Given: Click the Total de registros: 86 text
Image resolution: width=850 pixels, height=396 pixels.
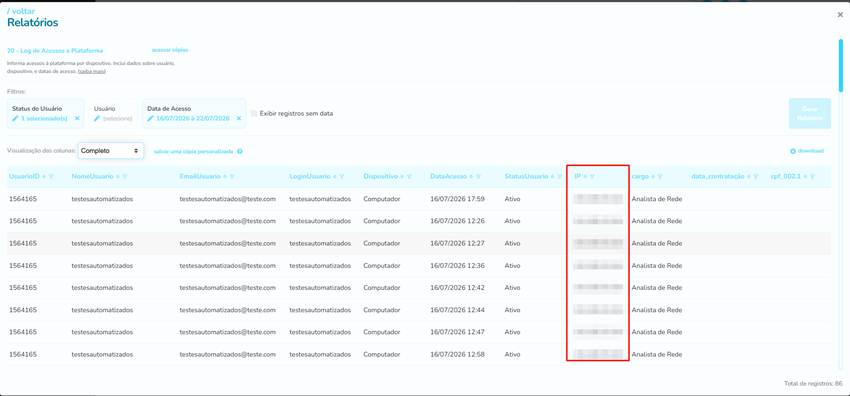Looking at the screenshot, I should tap(813, 384).
